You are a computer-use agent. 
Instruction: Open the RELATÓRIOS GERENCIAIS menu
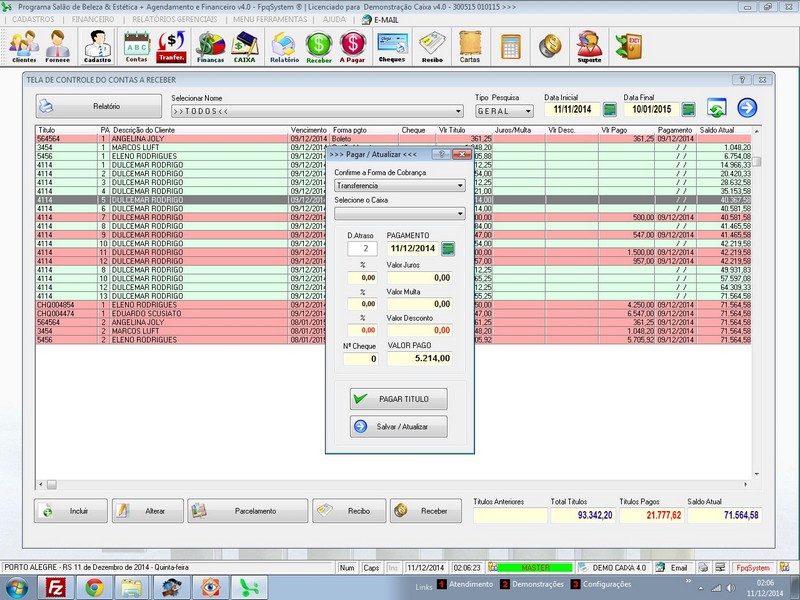pos(175,19)
